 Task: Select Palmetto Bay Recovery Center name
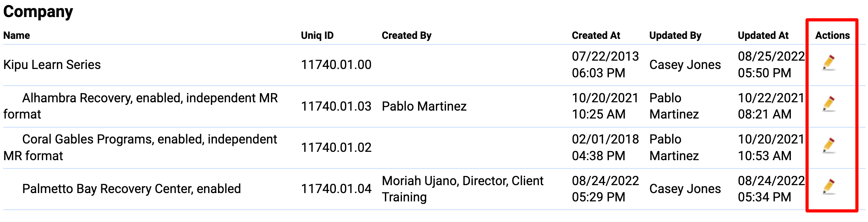coord(131,189)
